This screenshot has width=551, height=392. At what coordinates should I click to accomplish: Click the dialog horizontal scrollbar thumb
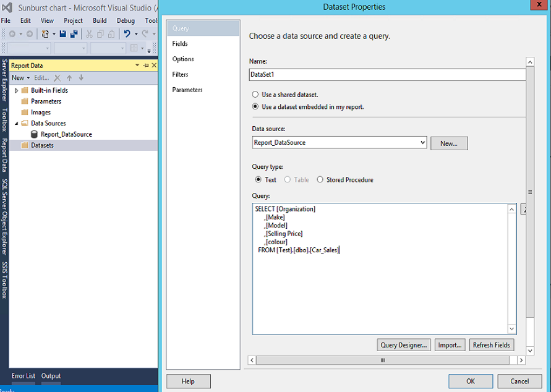tap(383, 360)
